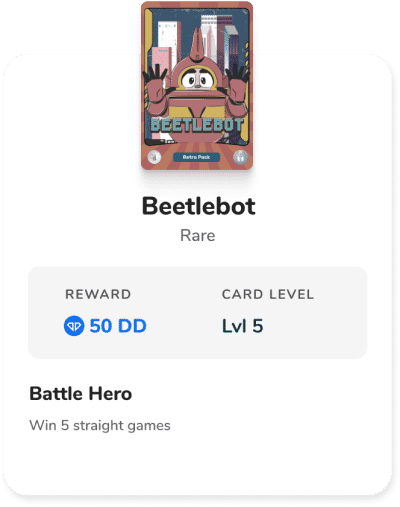Click the Beetlebot title heading

tap(199, 206)
